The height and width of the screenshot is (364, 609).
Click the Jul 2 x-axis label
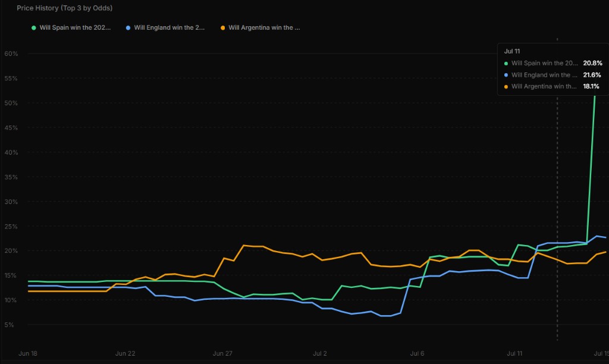click(320, 353)
